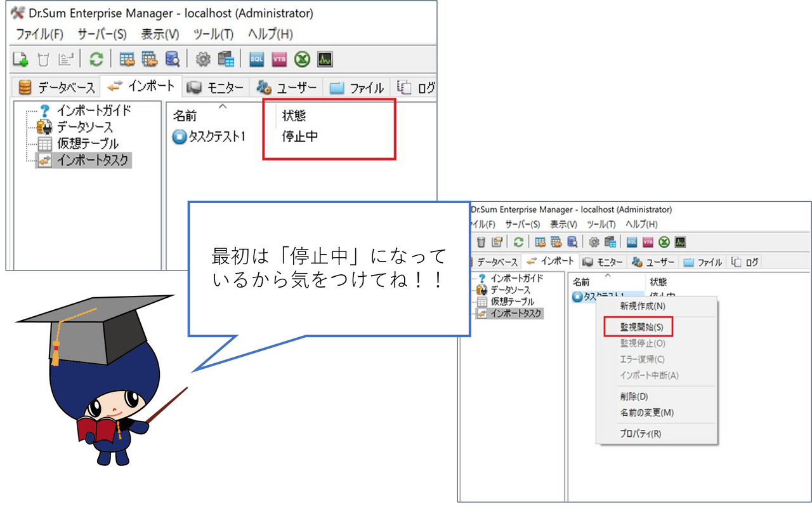This screenshot has width=812, height=513.
Task: Open サーバー(S) menu in the context-menu window
Action: pos(523,224)
